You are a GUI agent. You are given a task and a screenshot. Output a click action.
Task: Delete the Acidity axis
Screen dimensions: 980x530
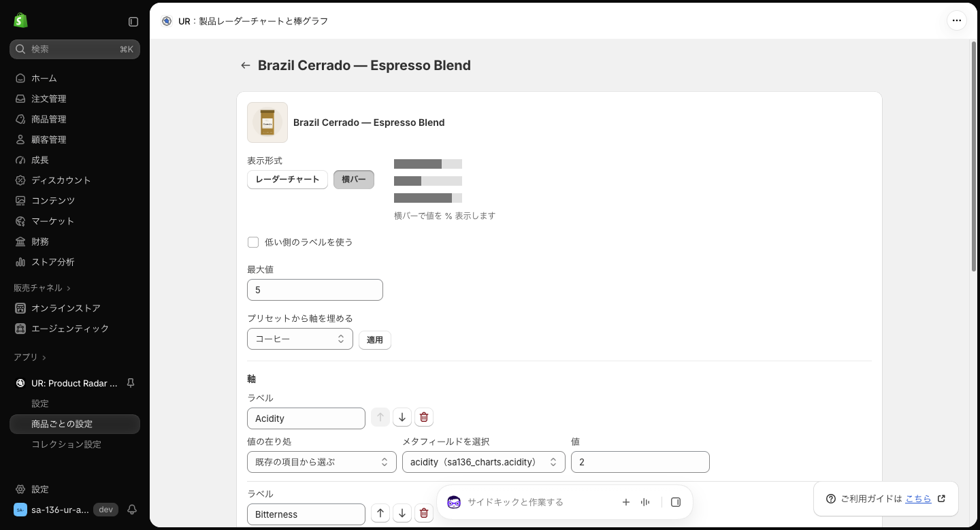point(424,417)
